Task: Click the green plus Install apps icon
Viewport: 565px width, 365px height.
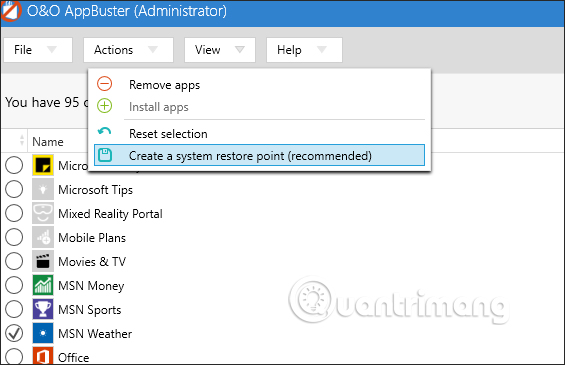Action: click(x=104, y=106)
